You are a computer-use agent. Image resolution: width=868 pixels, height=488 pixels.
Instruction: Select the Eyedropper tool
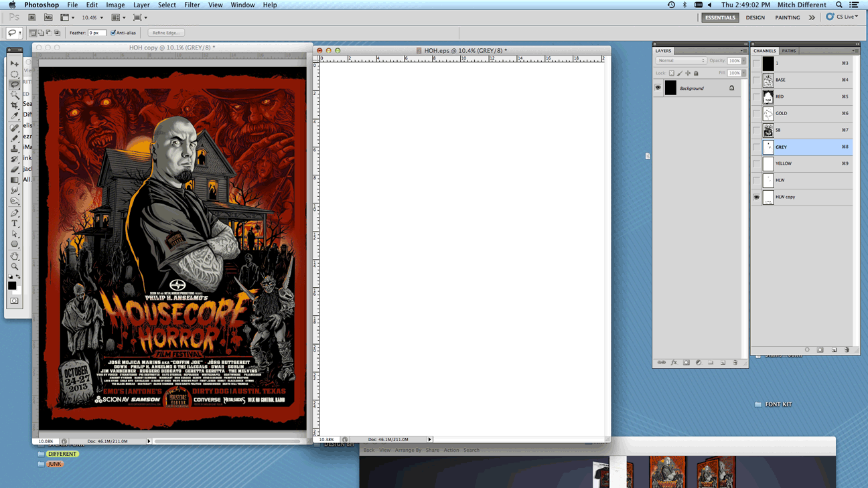tap(14, 116)
